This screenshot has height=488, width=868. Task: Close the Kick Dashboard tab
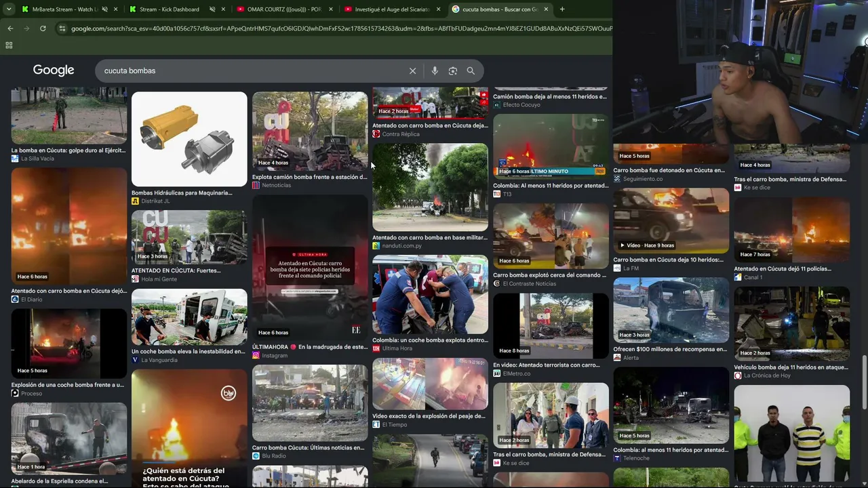tap(223, 9)
